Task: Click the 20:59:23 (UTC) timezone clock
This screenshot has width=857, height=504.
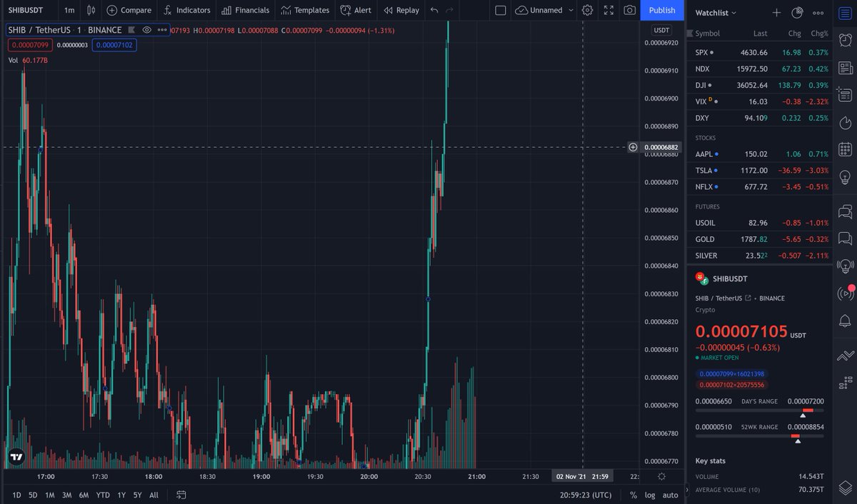Action: [586, 495]
